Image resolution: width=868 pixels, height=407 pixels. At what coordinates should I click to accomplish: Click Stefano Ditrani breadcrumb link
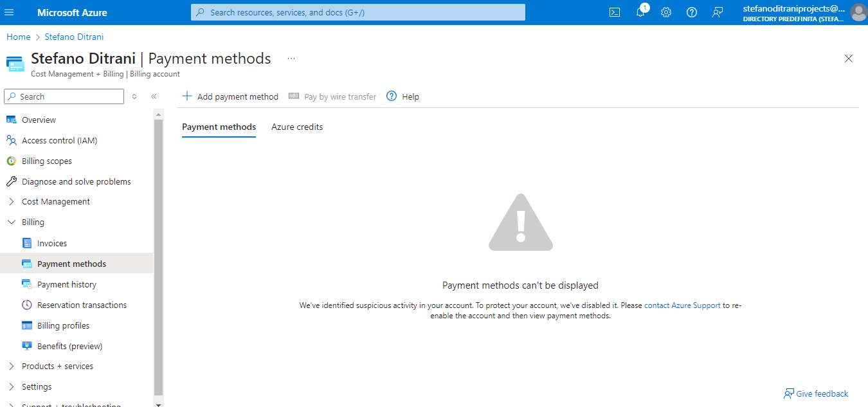tap(74, 37)
